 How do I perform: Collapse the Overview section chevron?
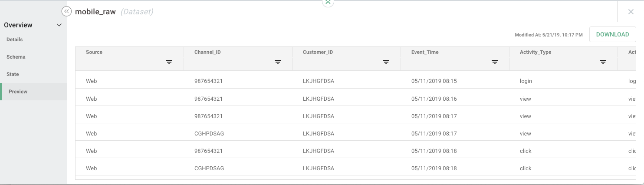click(x=59, y=25)
